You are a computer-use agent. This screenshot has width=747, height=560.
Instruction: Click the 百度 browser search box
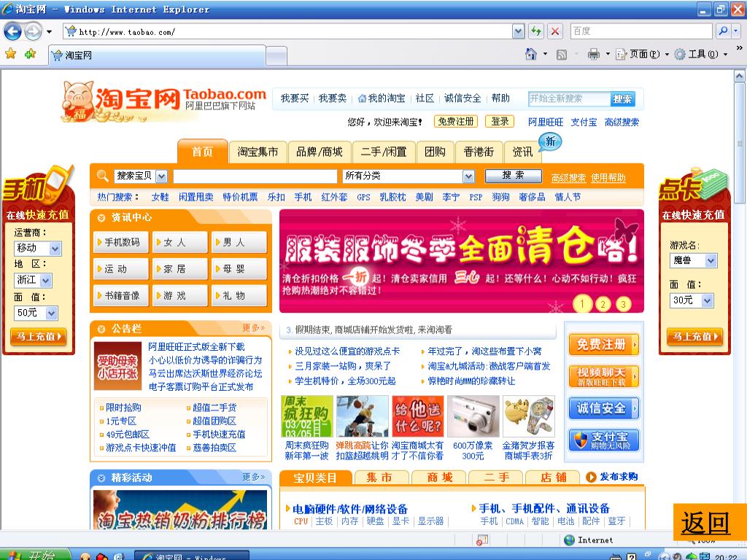pyautogui.click(x=641, y=31)
